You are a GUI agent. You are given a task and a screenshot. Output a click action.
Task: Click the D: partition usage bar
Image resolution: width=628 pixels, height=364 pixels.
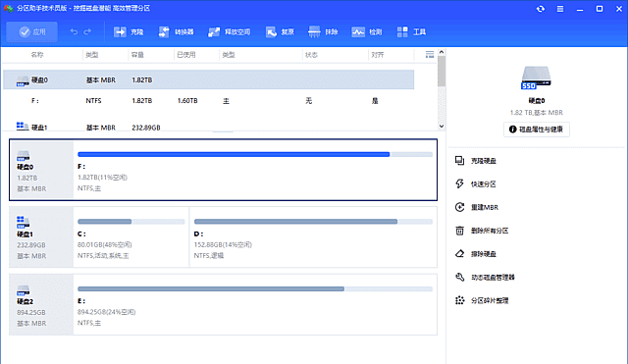pyautogui.click(x=313, y=222)
